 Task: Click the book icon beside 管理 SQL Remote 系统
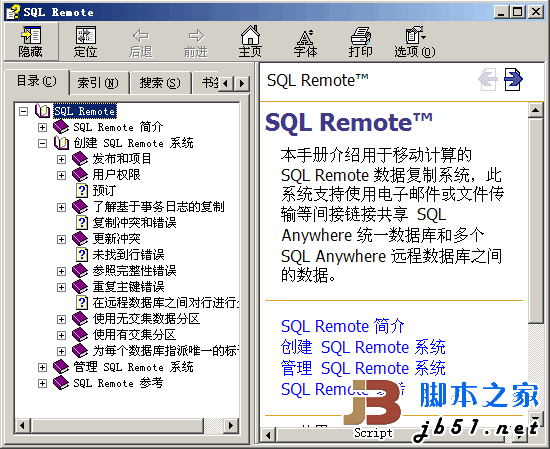click(61, 367)
